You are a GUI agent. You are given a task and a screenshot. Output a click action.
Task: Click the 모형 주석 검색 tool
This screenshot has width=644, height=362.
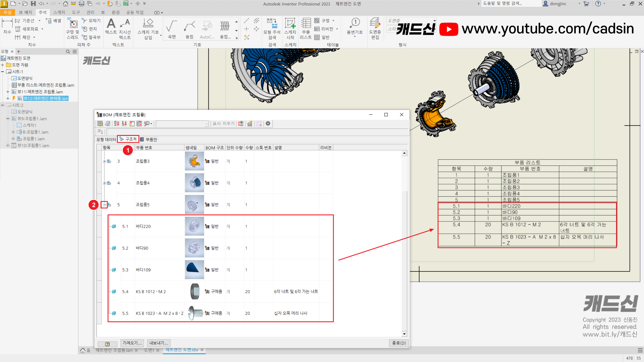(x=272, y=29)
